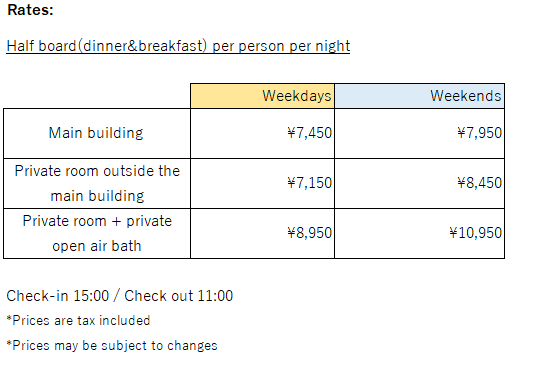Select the ¥10,950 price cell
Image resolution: width=552 pixels, height=368 pixels.
(x=419, y=233)
